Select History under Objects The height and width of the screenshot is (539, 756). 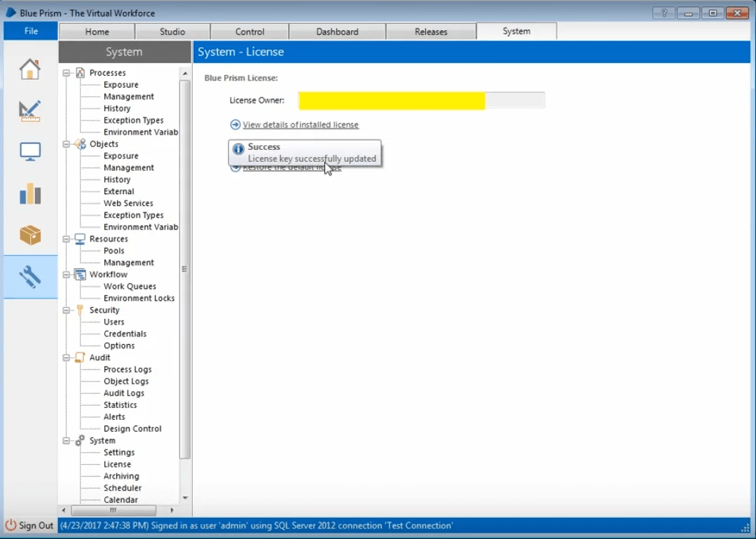tap(117, 179)
